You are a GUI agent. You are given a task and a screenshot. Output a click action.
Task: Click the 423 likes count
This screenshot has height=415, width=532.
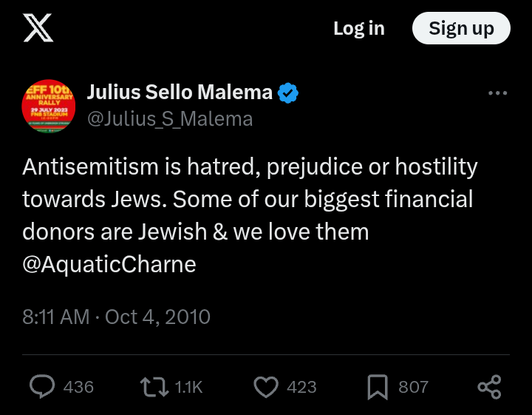301,387
